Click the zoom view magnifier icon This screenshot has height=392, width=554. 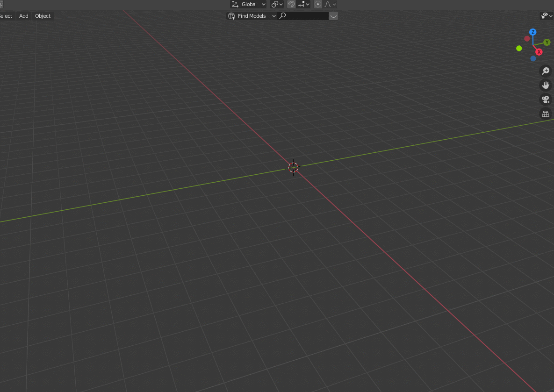(546, 71)
